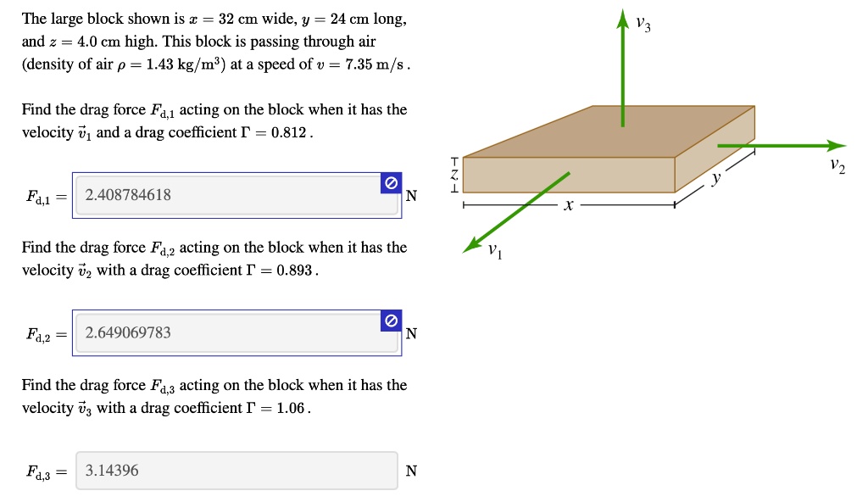
Task: Click the incorrect-answer icon on the F d,1 field
Action: (x=391, y=183)
